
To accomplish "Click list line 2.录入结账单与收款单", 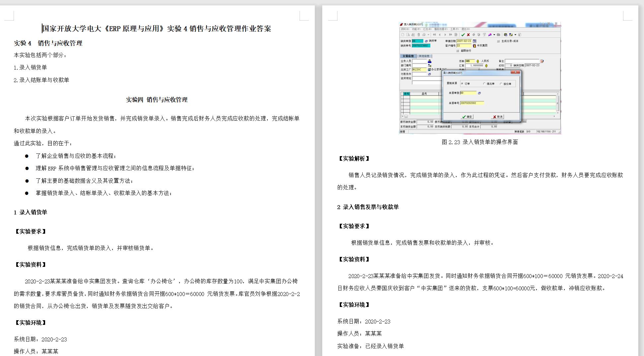I will click(x=41, y=80).
